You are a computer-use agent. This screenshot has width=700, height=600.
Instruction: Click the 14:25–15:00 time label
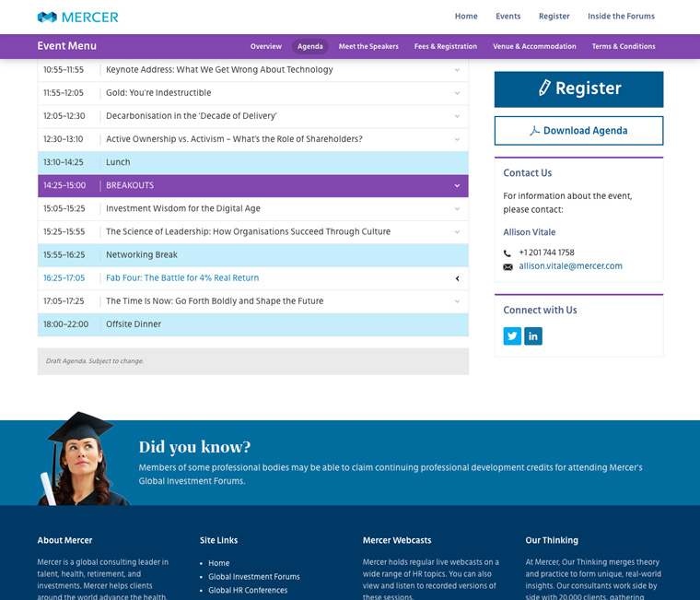click(x=64, y=185)
